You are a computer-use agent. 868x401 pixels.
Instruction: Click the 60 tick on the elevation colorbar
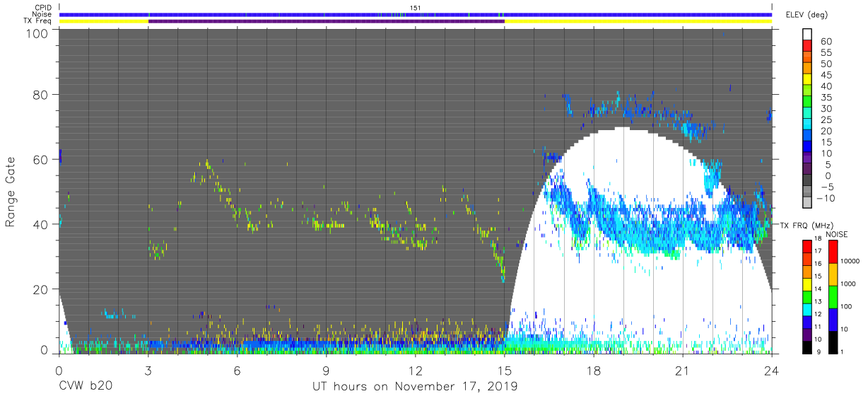(827, 42)
